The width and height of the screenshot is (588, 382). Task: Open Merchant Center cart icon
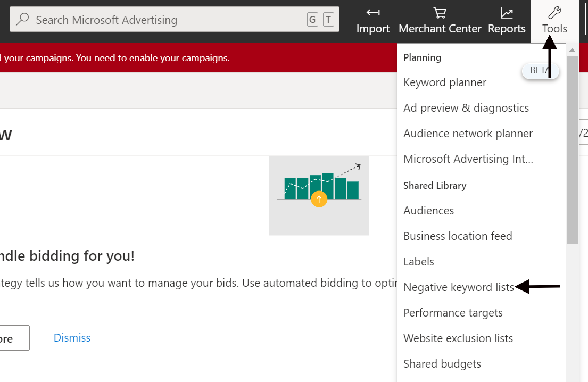coord(440,13)
